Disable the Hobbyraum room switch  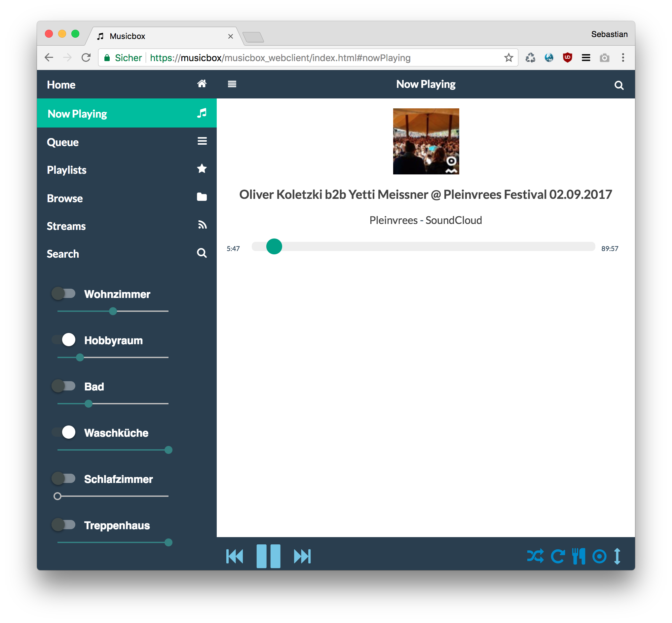coord(63,340)
